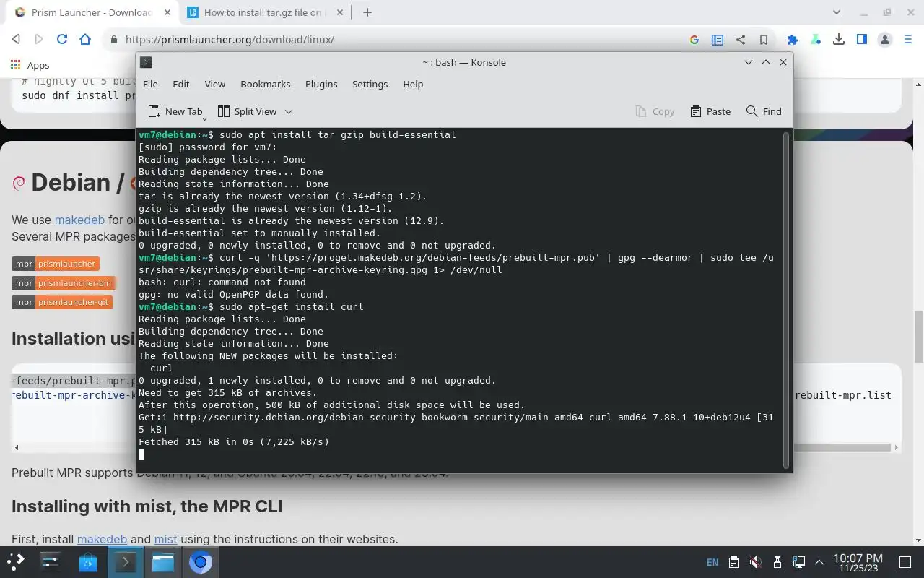The height and width of the screenshot is (578, 924).
Task: Click the mpr prismlauncher-bin badge
Action: click(64, 283)
